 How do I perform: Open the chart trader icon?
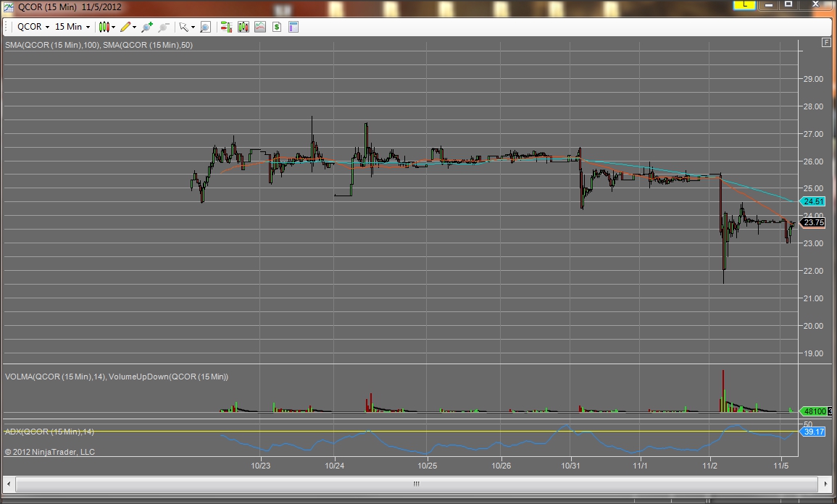226,27
